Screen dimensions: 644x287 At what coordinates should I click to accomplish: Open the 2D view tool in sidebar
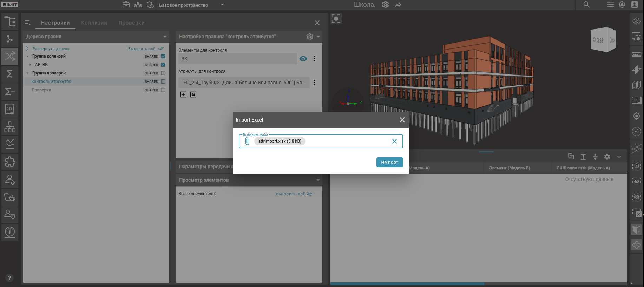pos(10,109)
